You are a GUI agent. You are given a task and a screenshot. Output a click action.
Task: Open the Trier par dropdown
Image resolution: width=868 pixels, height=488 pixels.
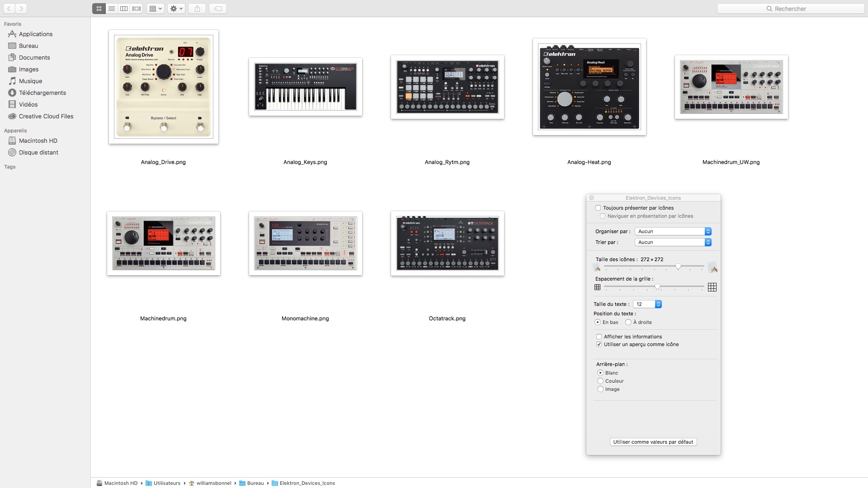(x=673, y=242)
